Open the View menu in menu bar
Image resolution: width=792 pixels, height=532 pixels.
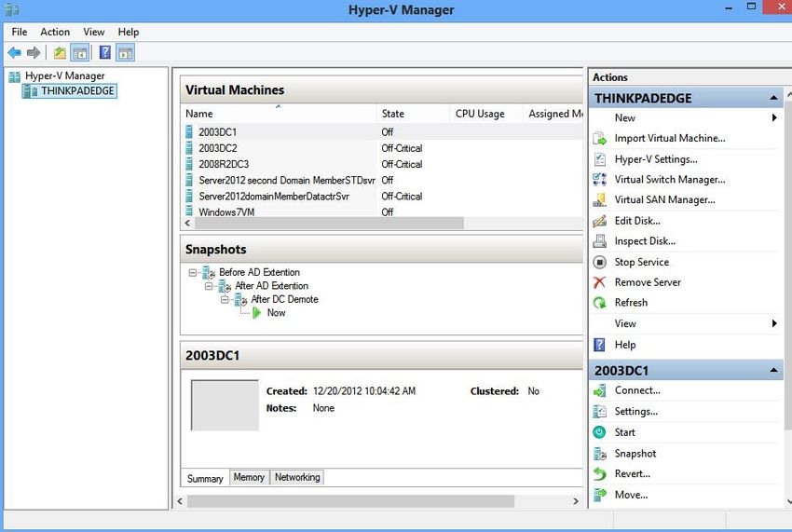[93, 32]
